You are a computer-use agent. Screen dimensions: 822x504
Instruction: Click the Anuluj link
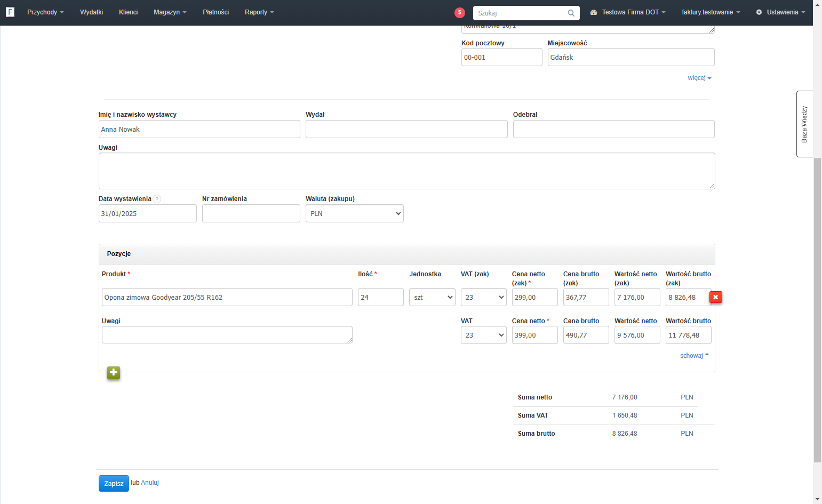[x=150, y=483]
